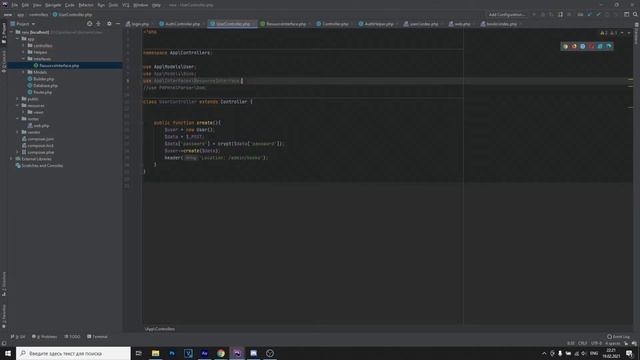Image resolution: width=640 pixels, height=360 pixels.
Task: Expand the Models folder arrow
Action: click(23, 72)
